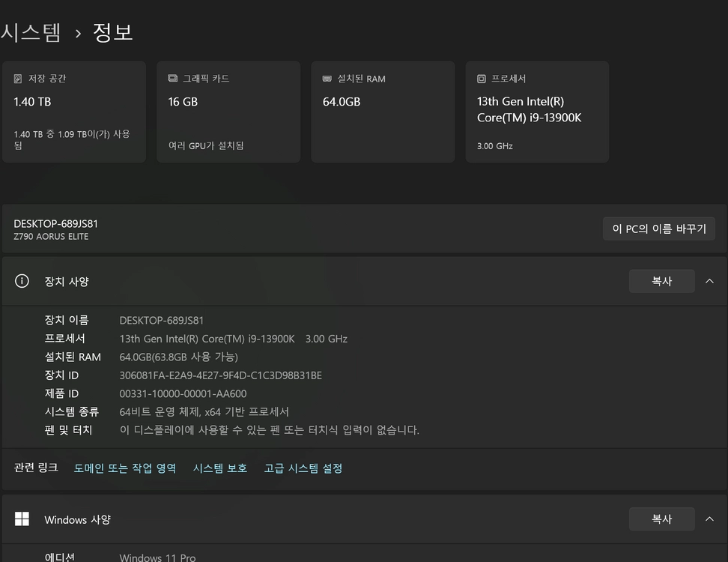Viewport: 728px width, 562px height.
Task: Open 고급 시스템 설정 link
Action: tap(303, 468)
